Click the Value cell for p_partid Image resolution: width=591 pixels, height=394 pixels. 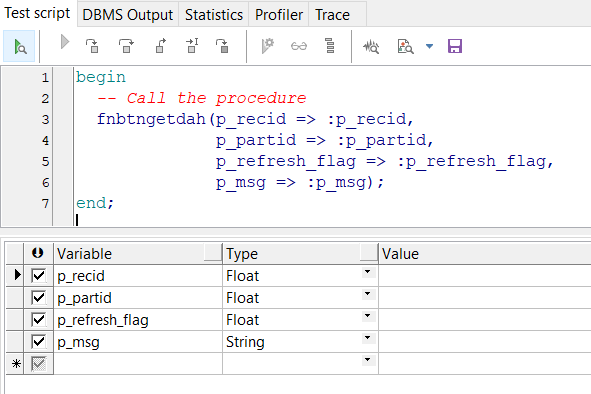(485, 298)
